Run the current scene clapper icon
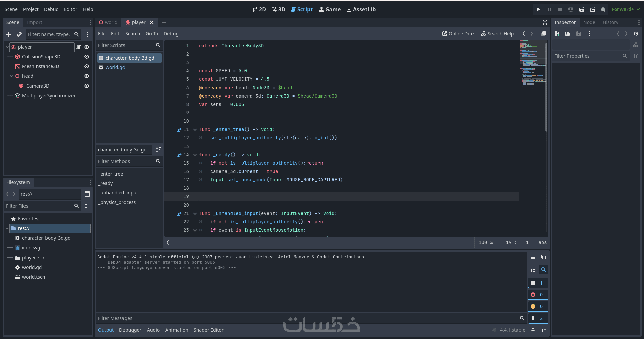Viewport: 644px width, 339px height. tap(582, 9)
